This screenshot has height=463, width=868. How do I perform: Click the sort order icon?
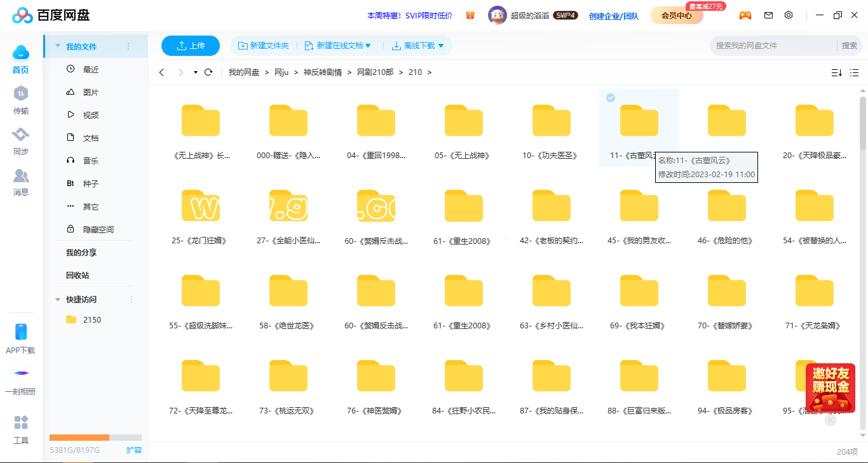(x=836, y=72)
